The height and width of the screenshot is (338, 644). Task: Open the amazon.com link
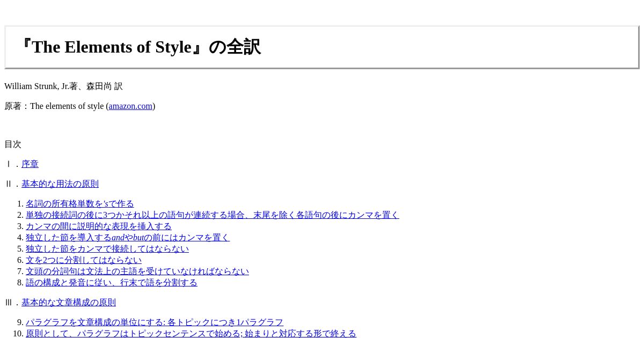coord(130,106)
